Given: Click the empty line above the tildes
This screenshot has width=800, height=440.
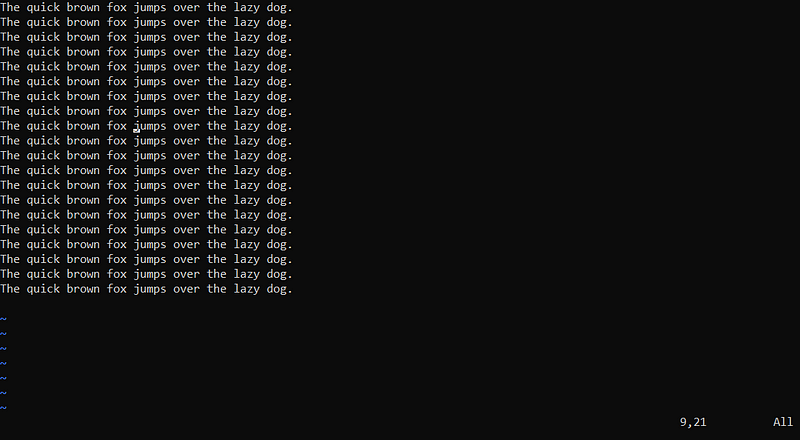Looking at the screenshot, I should 400,304.
